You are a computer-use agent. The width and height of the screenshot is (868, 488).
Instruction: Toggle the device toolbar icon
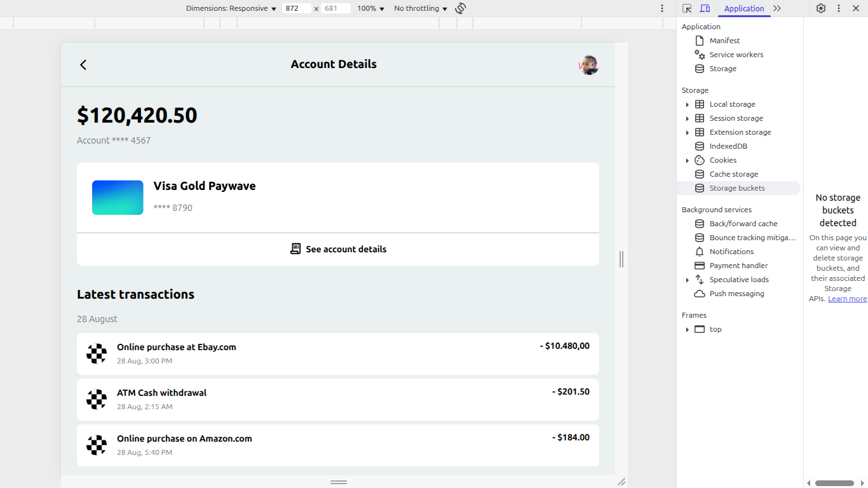point(705,8)
